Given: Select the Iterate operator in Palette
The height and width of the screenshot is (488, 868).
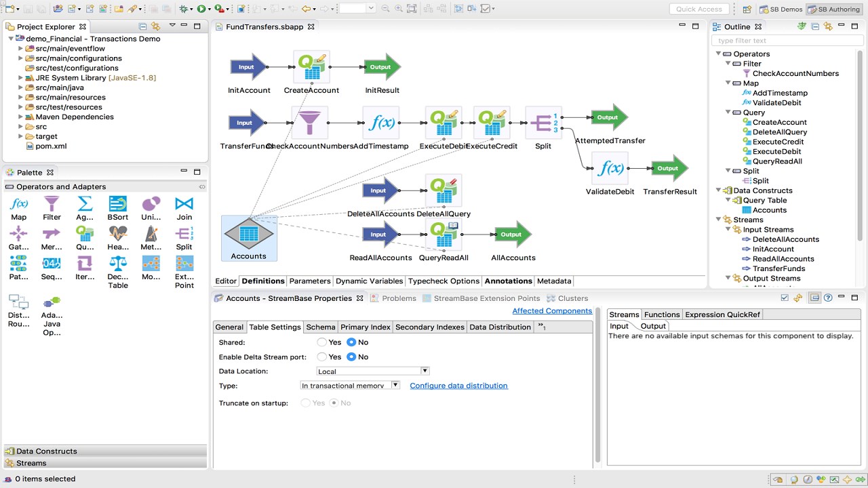Looking at the screenshot, I should (x=85, y=268).
